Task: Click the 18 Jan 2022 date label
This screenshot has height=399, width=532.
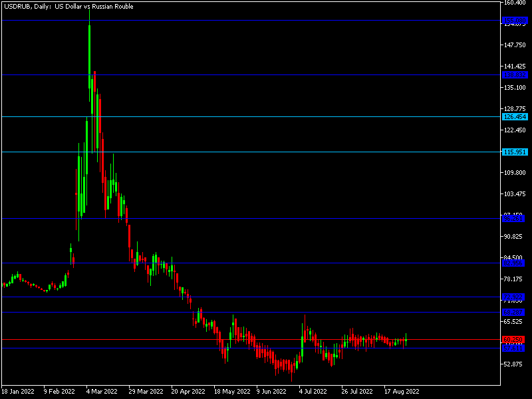Action: 18,391
